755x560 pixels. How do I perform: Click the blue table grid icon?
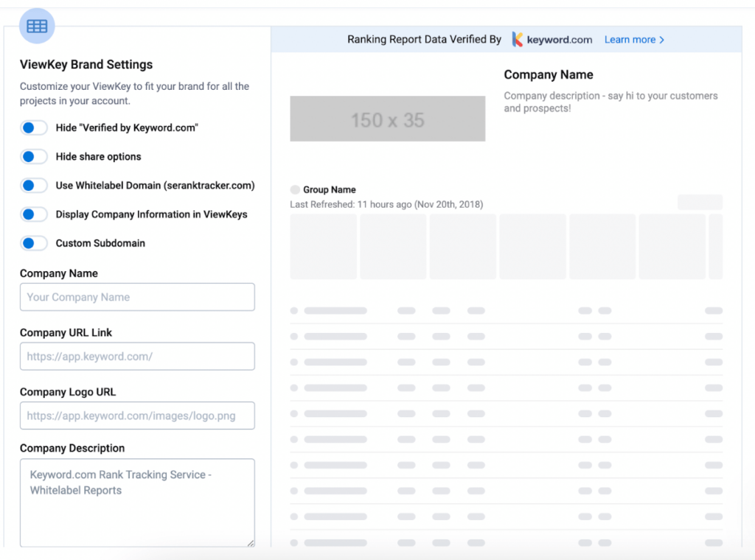36,26
